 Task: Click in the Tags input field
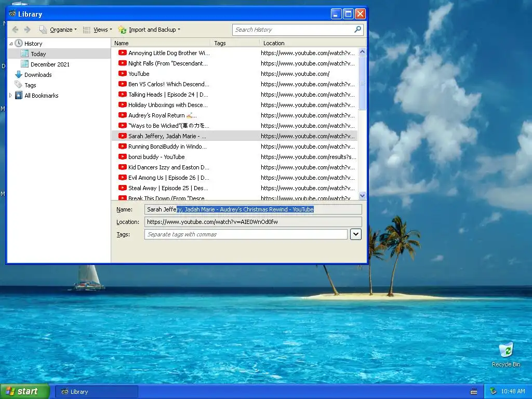pyautogui.click(x=246, y=234)
